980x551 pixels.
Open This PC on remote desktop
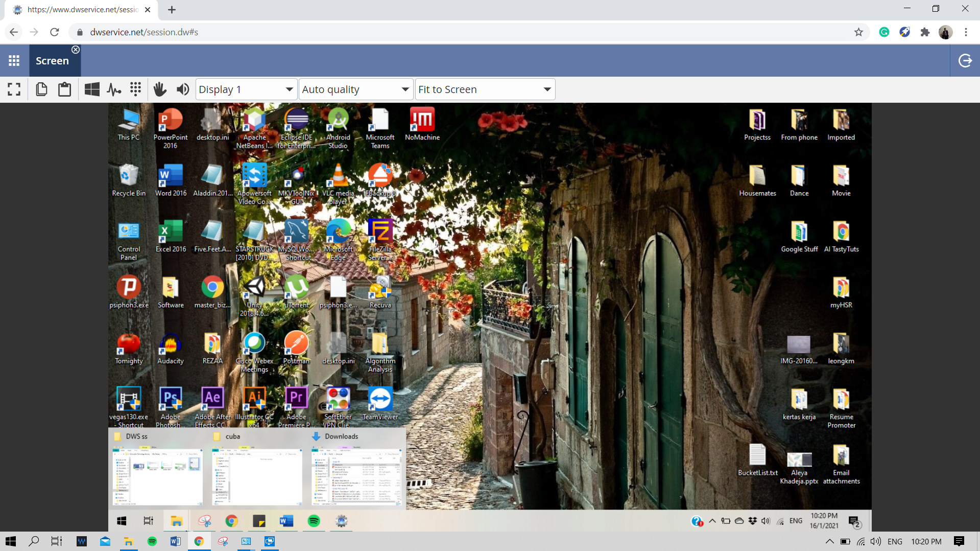coord(129,124)
